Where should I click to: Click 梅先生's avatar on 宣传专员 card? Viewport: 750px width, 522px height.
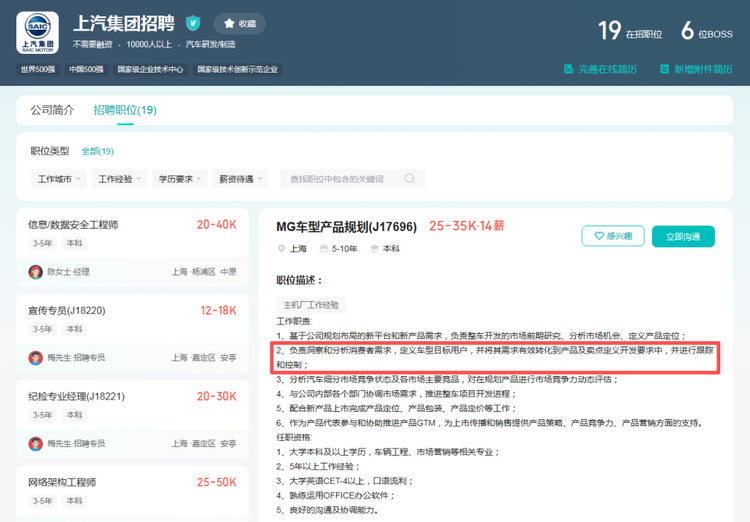[36, 357]
